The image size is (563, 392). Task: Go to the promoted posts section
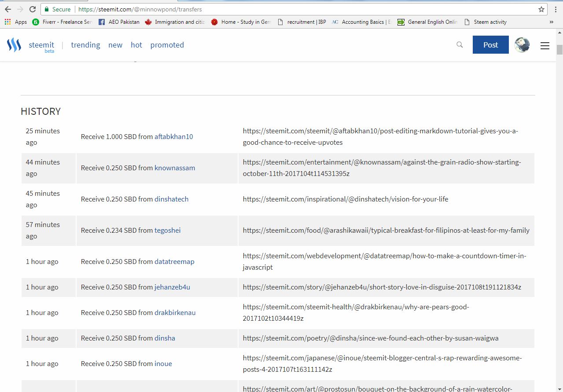167,45
